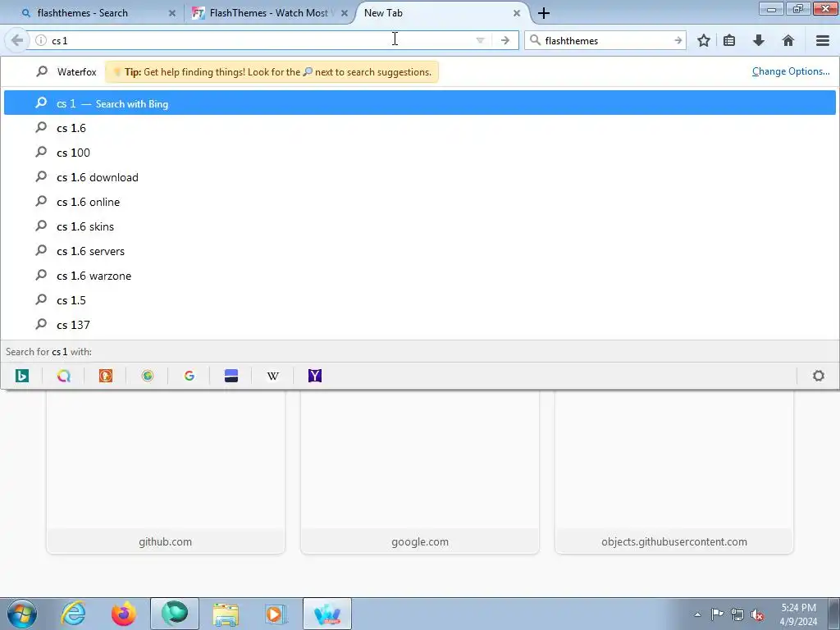840x630 pixels.
Task: Close the FlashThemes Watch Most tab
Action: click(345, 13)
